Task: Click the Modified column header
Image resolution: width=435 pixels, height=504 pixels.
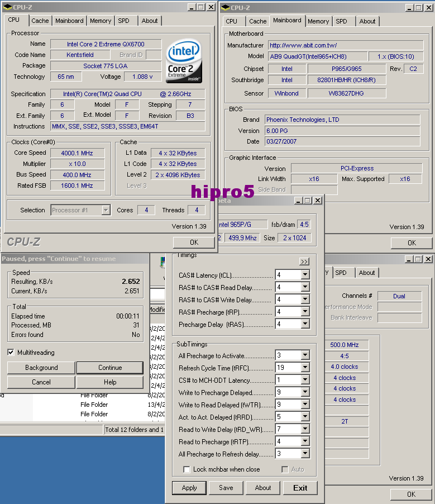Action: tap(157, 309)
